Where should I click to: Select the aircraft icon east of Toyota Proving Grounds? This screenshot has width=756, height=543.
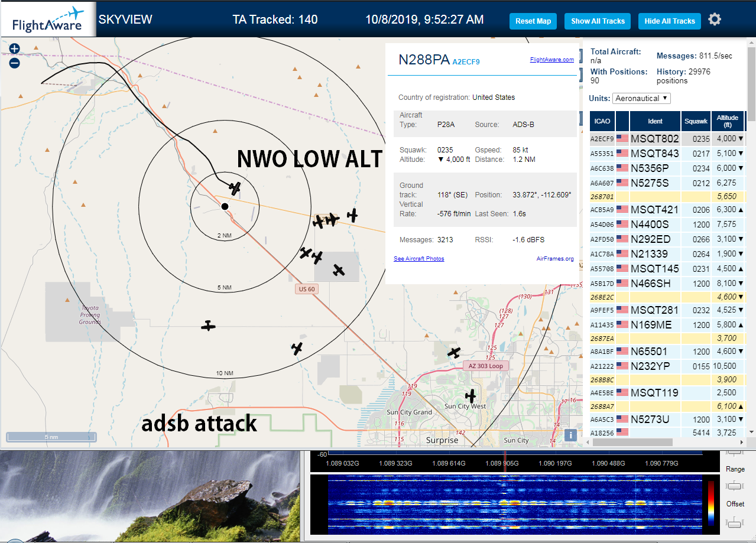(208, 326)
